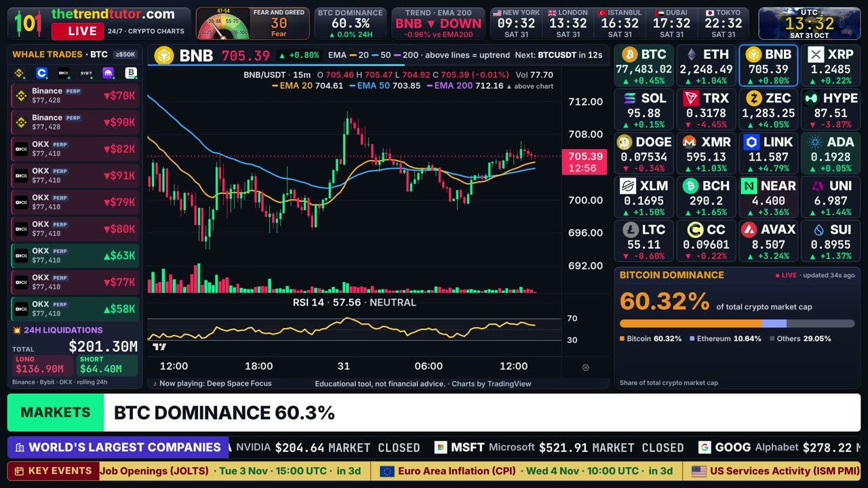Image resolution: width=868 pixels, height=488 pixels.
Task: Open the SOL coin tile
Action: 644,110
